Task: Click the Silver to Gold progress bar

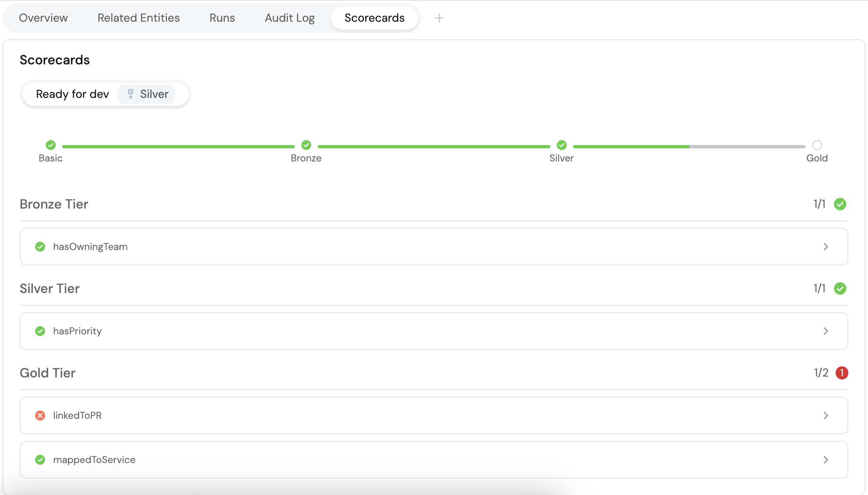Action: tap(689, 146)
